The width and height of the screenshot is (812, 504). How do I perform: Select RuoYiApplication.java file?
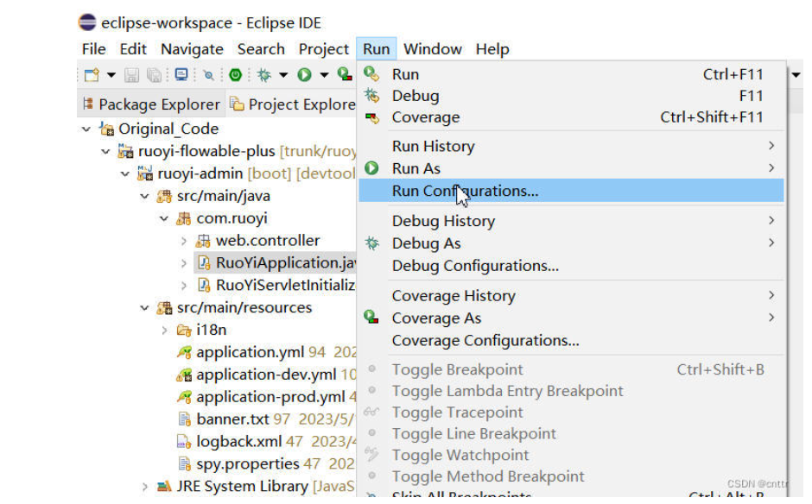(277, 263)
